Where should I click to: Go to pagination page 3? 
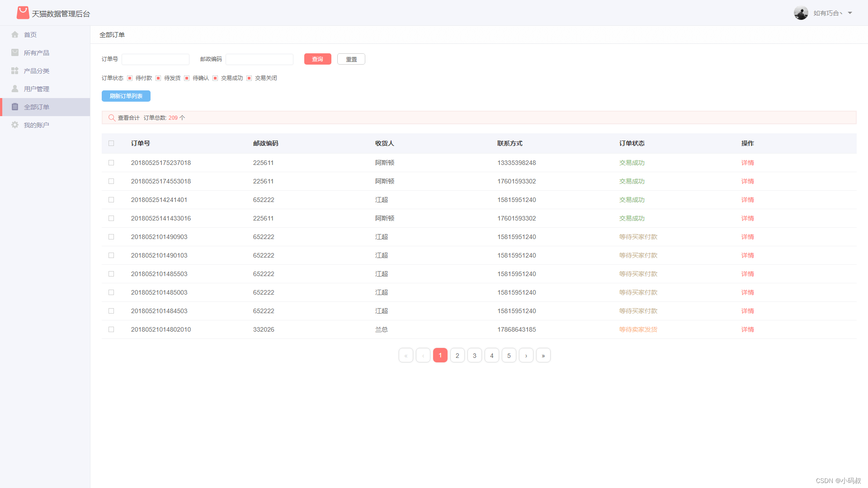tap(474, 356)
